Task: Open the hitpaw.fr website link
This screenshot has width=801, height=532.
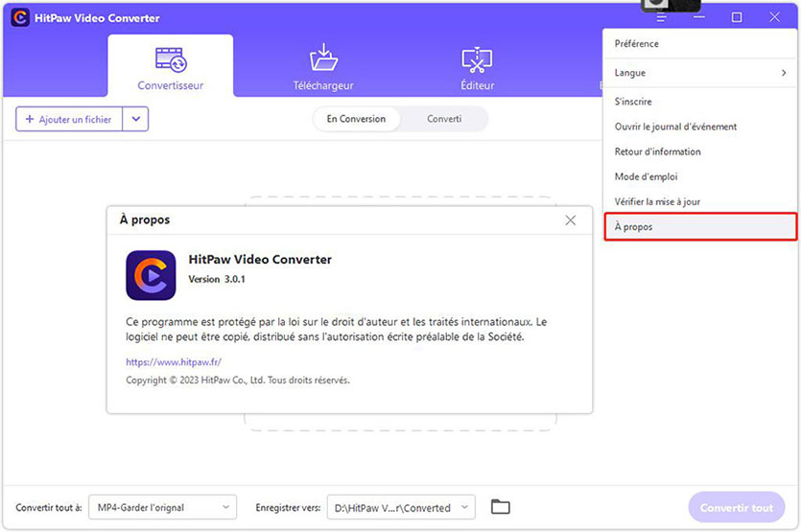Action: [174, 362]
